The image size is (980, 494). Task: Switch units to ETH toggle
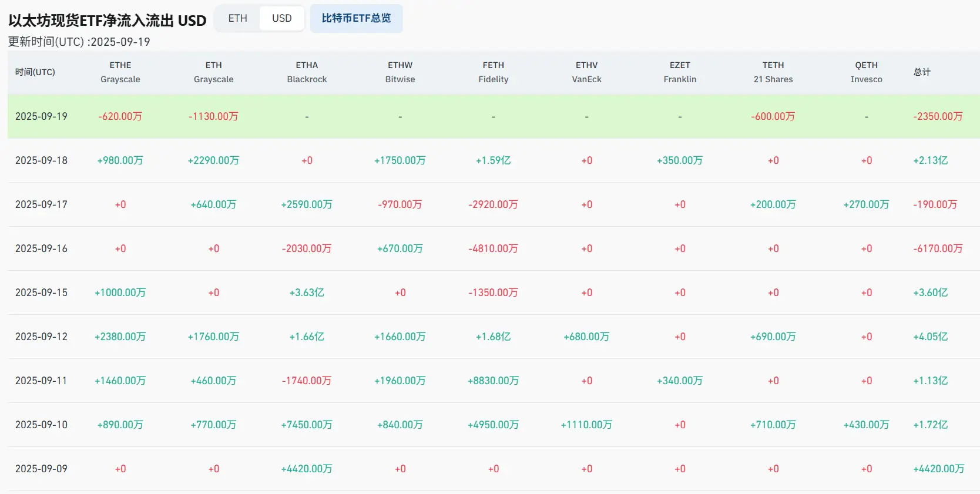coord(237,18)
